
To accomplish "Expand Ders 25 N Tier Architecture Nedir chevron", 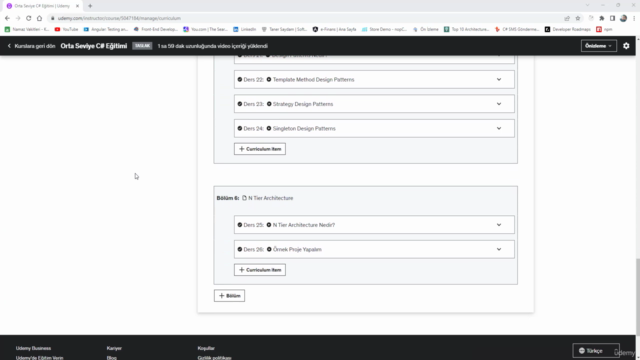I will coord(499,225).
